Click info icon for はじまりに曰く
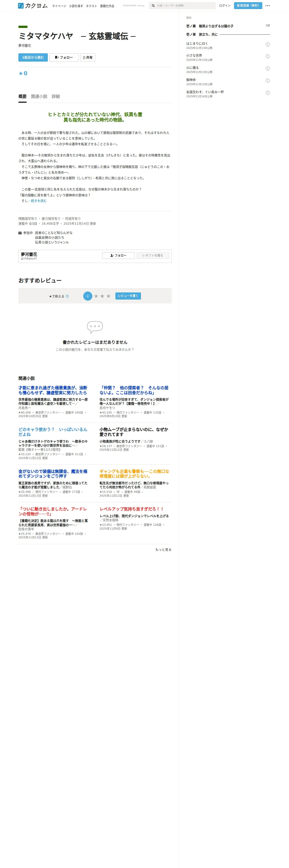 [267, 44]
